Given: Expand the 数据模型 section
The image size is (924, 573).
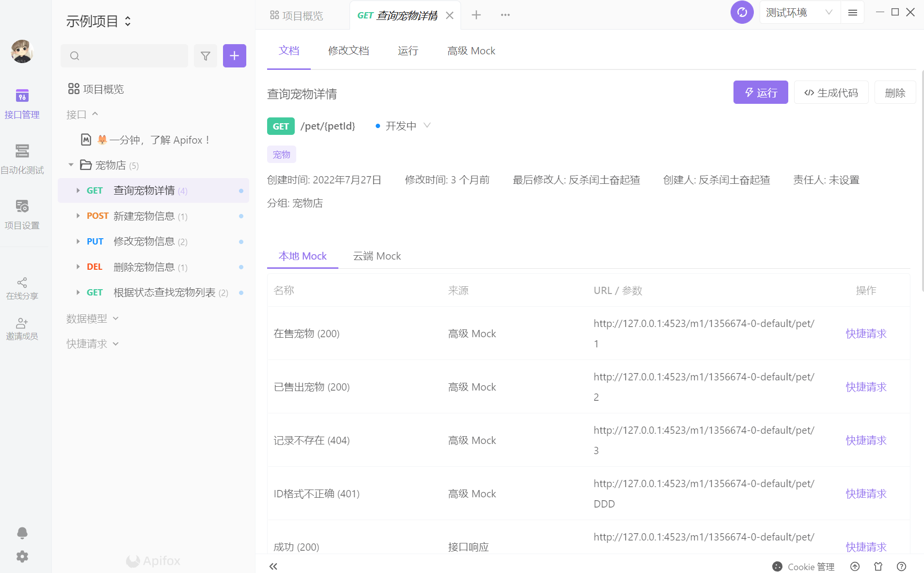Looking at the screenshot, I should pos(93,319).
